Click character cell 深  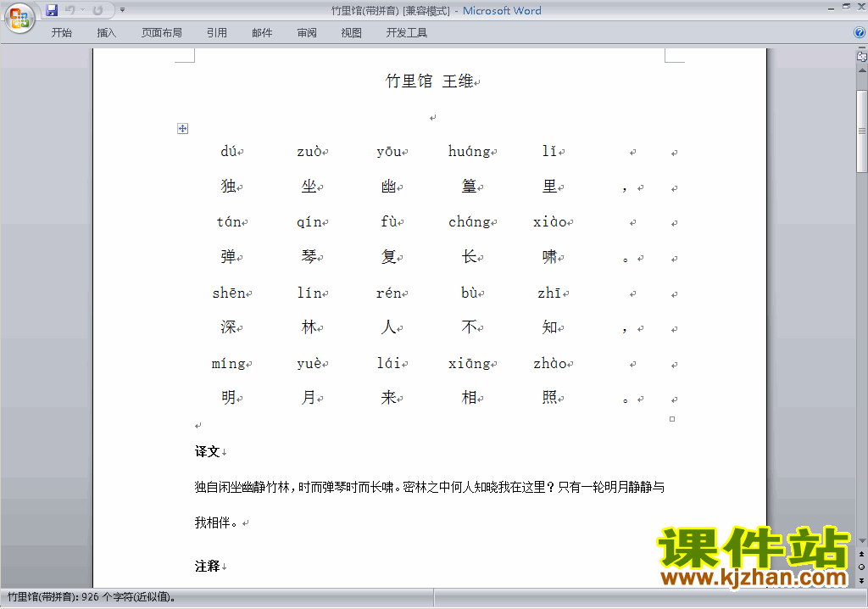[x=229, y=327]
